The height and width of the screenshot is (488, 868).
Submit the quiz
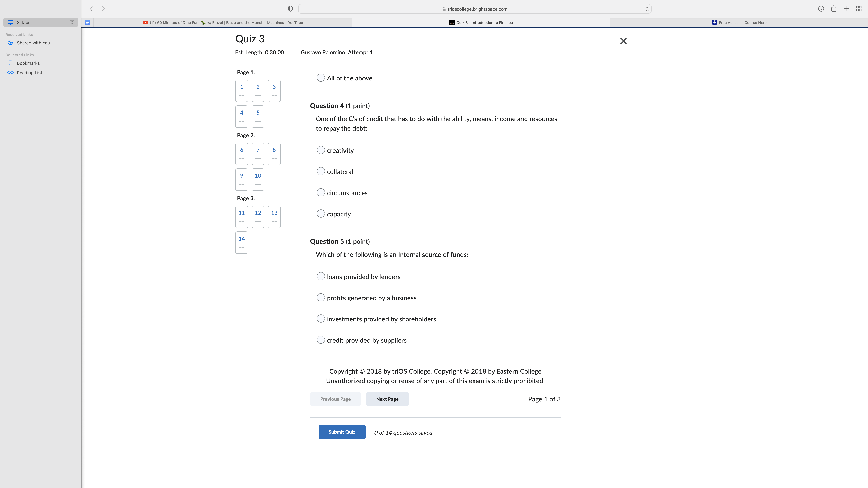coord(342,432)
